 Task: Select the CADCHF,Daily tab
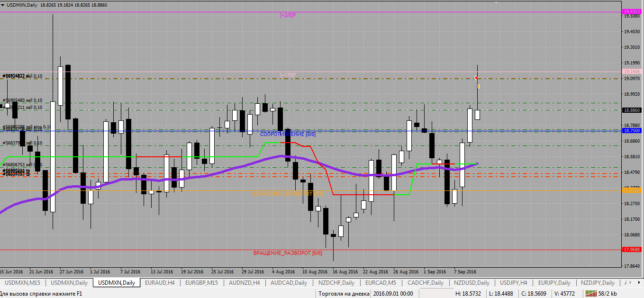[426, 283]
